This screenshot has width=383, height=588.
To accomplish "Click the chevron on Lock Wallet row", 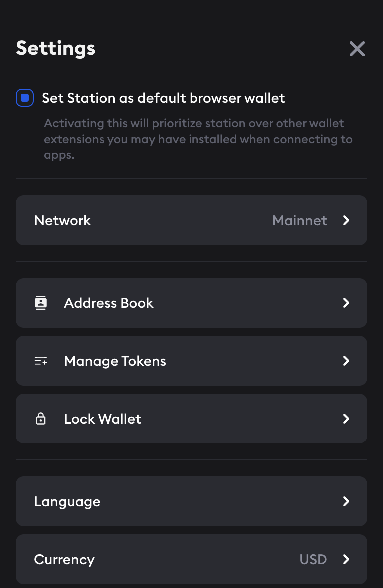I will 346,419.
